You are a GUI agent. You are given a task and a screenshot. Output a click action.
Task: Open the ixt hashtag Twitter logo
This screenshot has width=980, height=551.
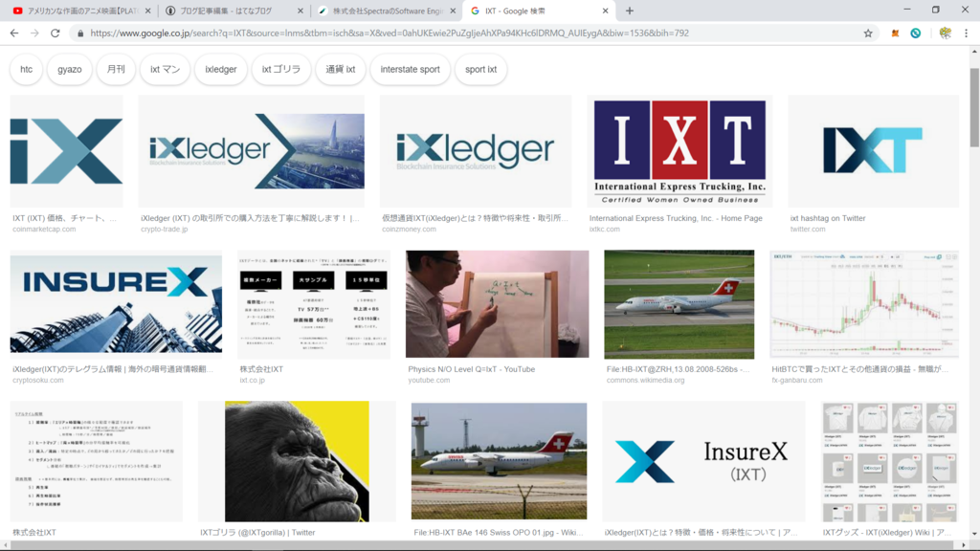pos(873,151)
